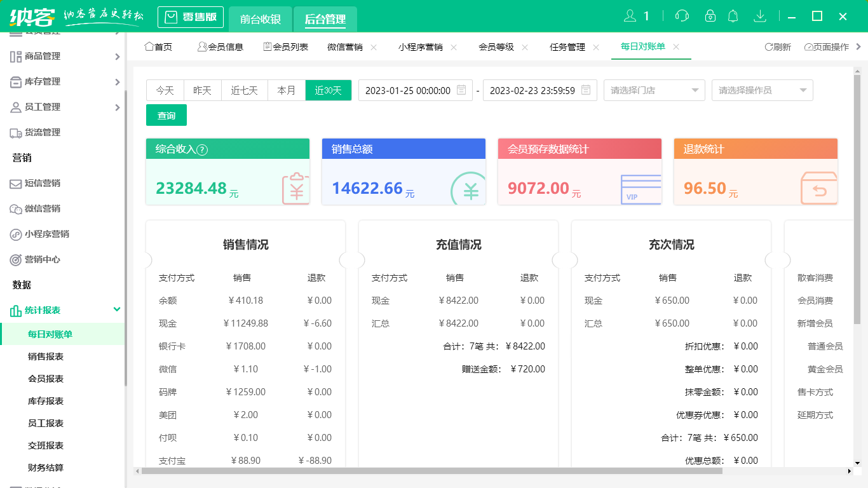The width and height of the screenshot is (868, 488).
Task: Collapse the 统计报表 sidebar section
Action: tap(64, 310)
